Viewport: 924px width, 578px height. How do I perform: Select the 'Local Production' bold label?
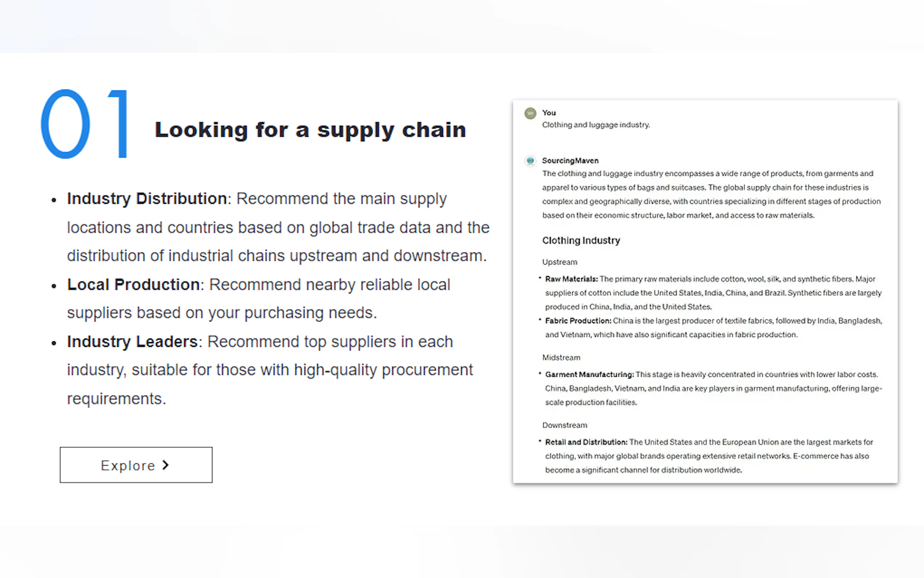pyautogui.click(x=133, y=285)
